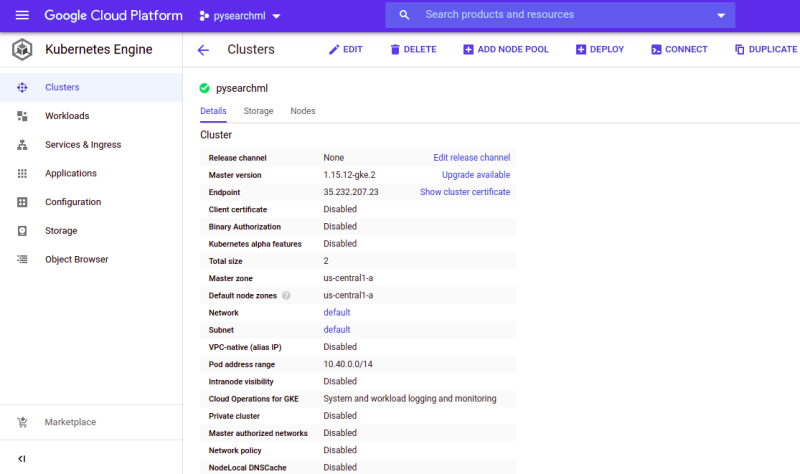Image resolution: width=800 pixels, height=474 pixels.
Task: Open the hamburger navigation menu
Action: 22,15
